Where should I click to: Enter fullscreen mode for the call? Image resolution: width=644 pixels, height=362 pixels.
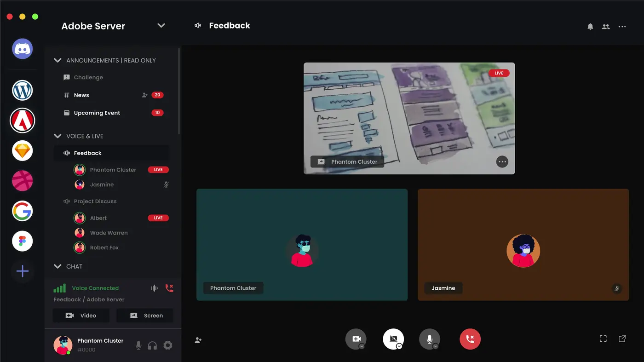point(603,339)
